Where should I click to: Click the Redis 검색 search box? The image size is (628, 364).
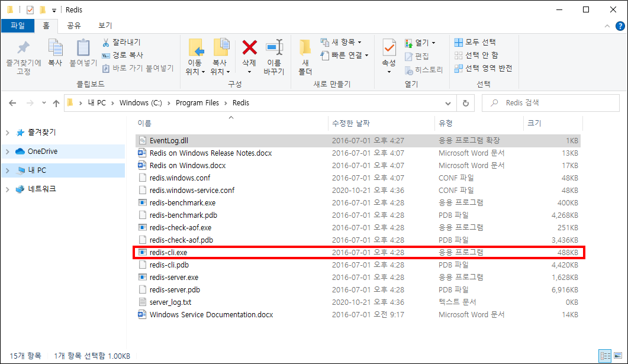(550, 103)
